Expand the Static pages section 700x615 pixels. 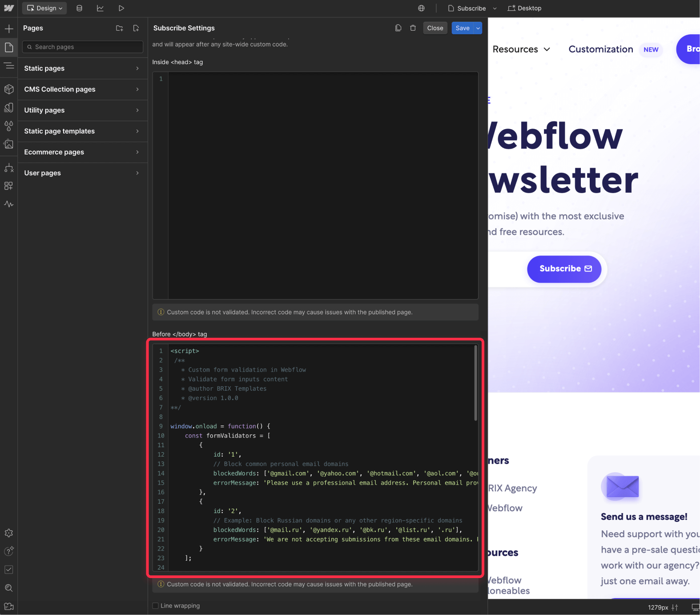pyautogui.click(x=83, y=69)
